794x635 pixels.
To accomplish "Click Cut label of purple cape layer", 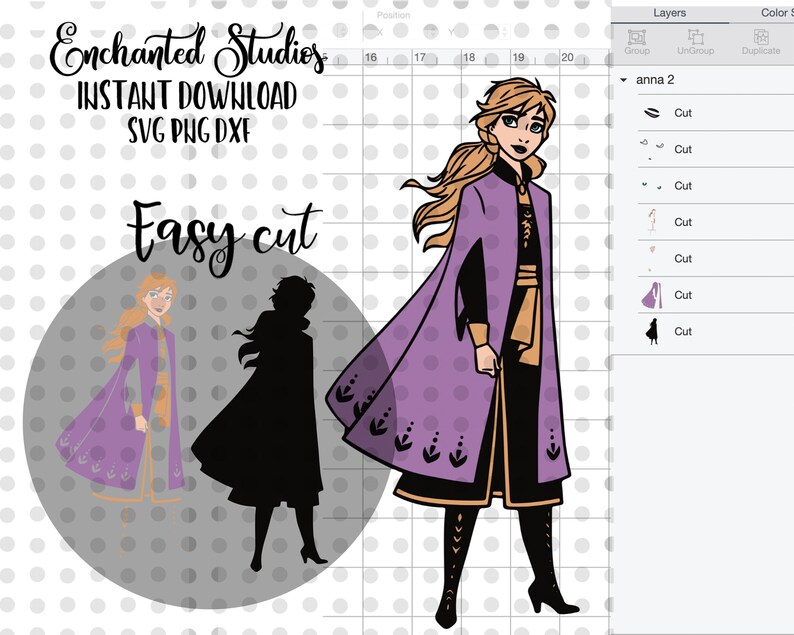I will (683, 295).
